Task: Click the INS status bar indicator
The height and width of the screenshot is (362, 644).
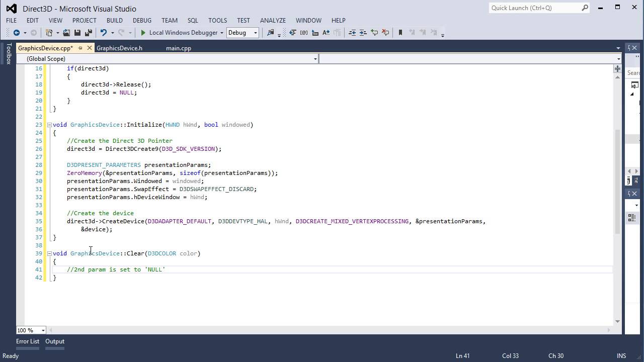Action: (622, 355)
